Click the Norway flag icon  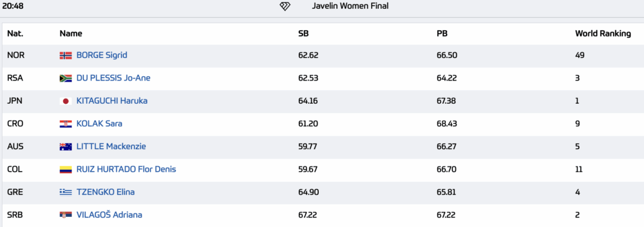65,55
